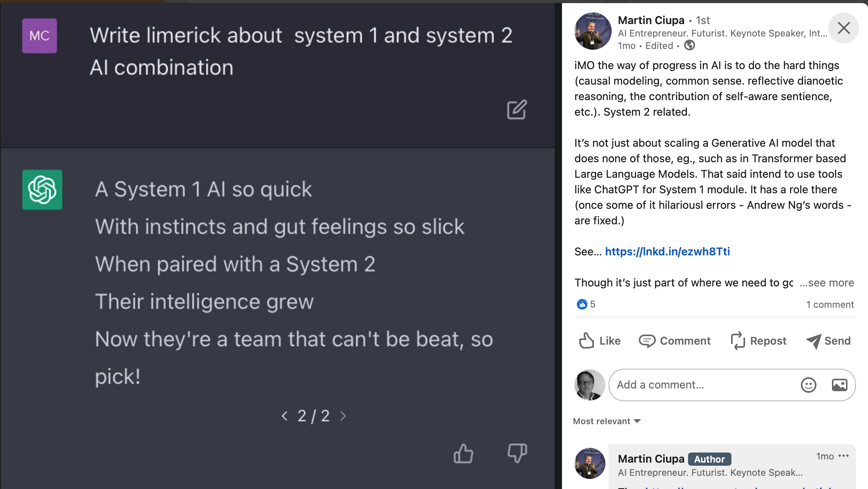868x489 pixels.
Task: Click the Add a comment field
Action: (x=702, y=385)
